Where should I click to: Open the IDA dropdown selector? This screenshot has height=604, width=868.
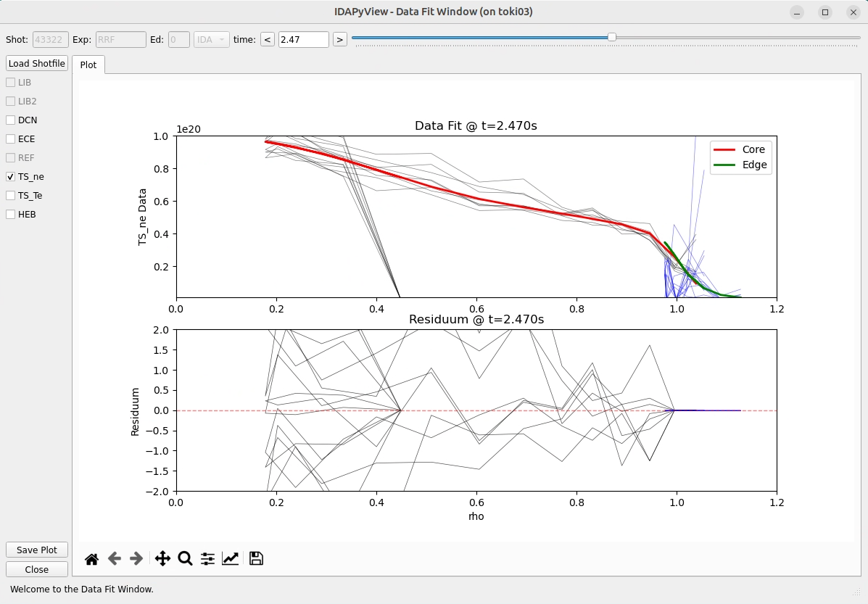210,39
